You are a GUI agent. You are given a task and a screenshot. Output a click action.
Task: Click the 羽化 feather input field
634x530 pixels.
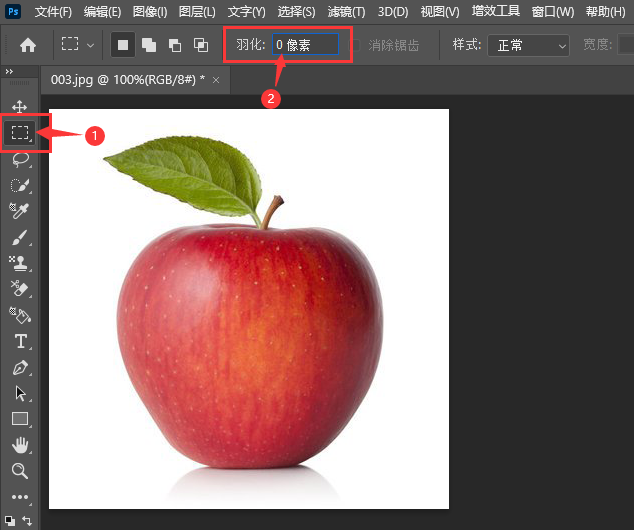point(304,45)
